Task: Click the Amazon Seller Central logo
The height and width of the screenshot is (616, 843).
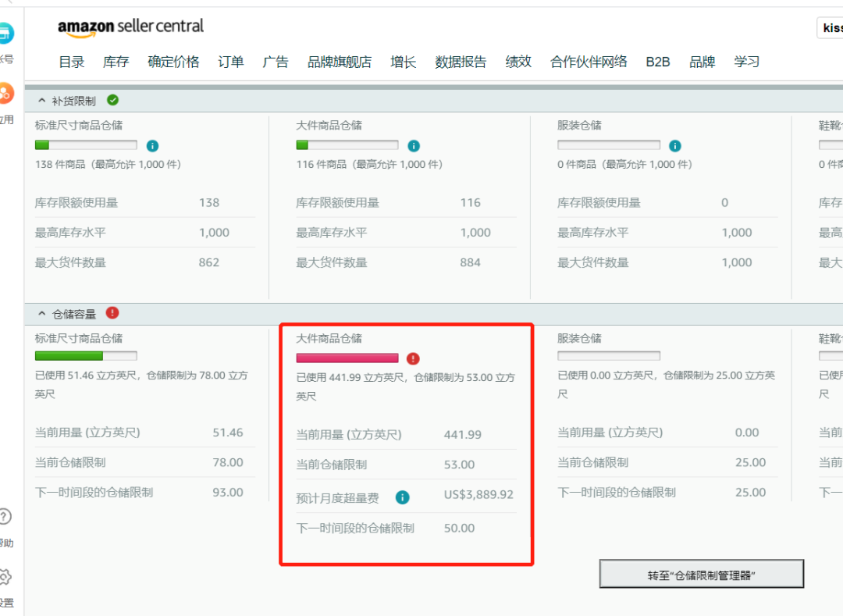Action: click(x=130, y=28)
